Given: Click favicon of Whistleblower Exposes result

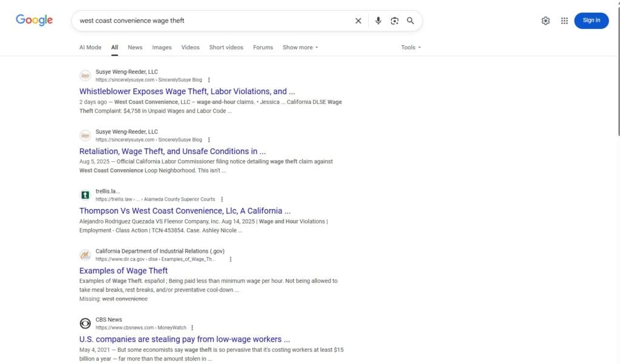Looking at the screenshot, I should point(85,76).
